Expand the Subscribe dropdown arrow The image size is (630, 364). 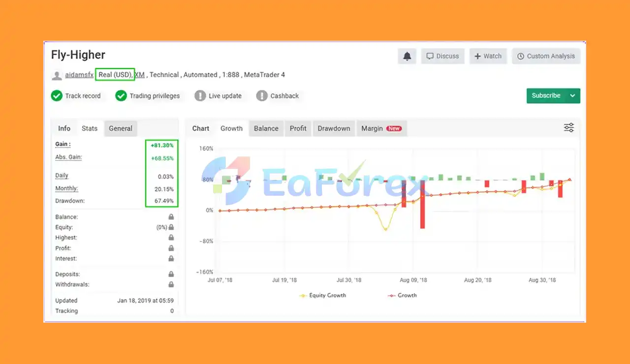click(572, 95)
